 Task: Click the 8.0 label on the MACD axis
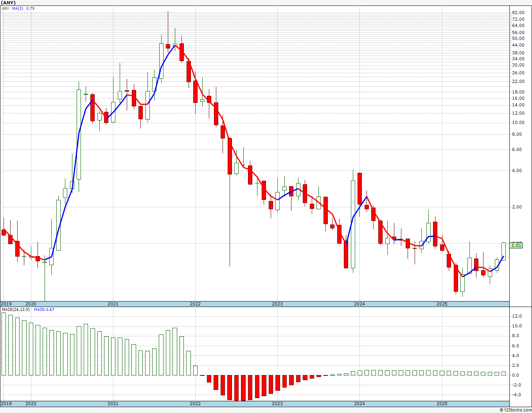[516, 336]
